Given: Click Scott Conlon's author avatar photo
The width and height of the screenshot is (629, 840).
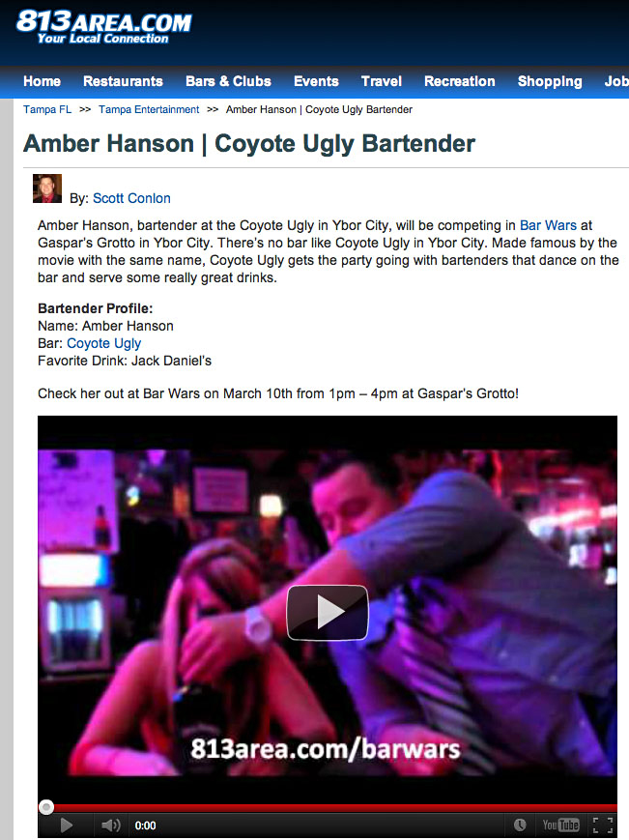Looking at the screenshot, I should coord(47,188).
